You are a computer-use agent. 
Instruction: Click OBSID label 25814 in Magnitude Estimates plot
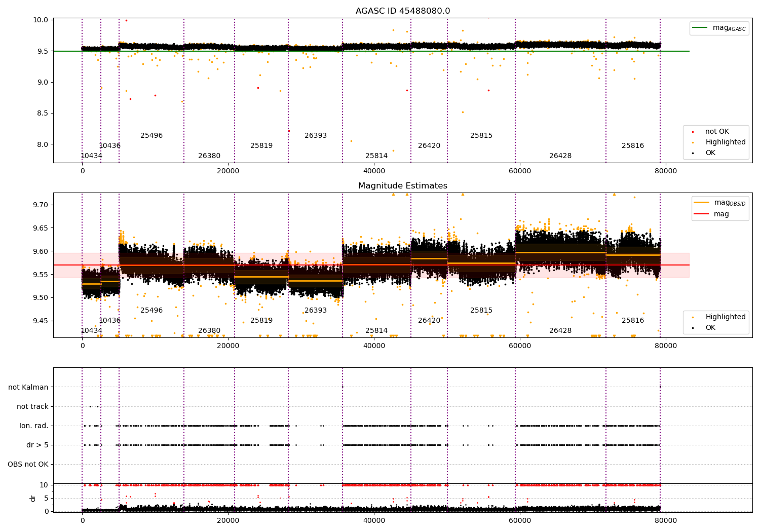click(376, 331)
